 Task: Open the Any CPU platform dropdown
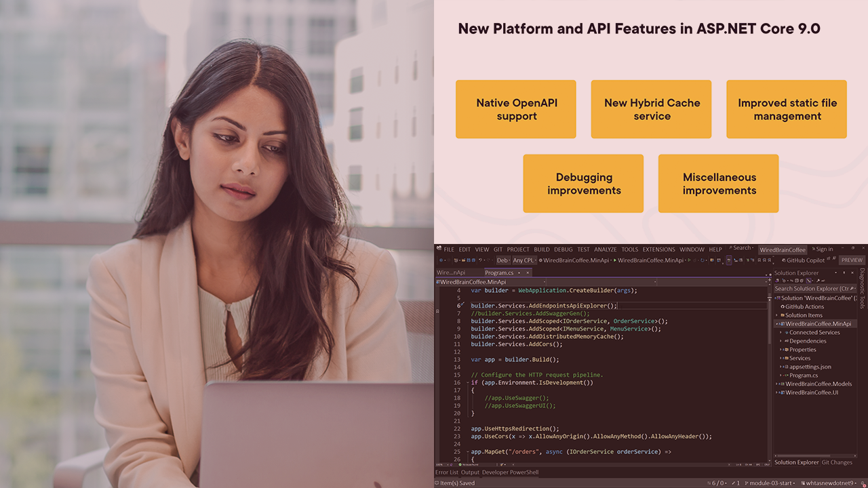[524, 260]
